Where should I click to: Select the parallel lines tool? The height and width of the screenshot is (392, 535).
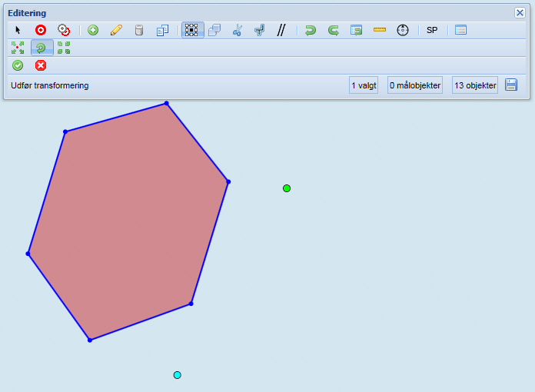coord(281,30)
